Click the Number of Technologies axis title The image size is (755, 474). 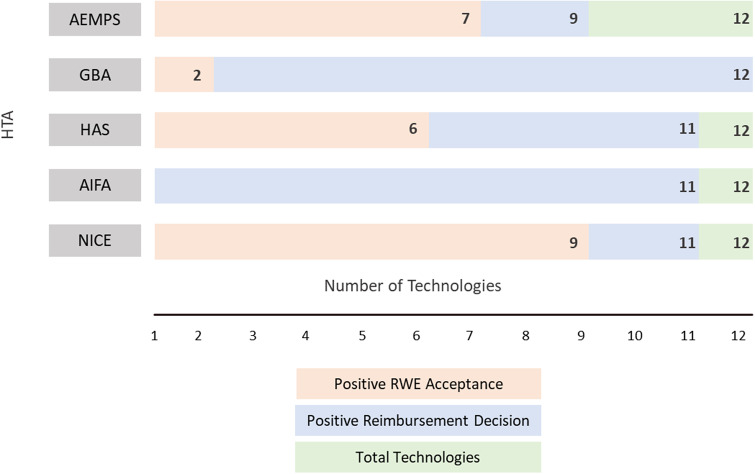click(x=412, y=286)
